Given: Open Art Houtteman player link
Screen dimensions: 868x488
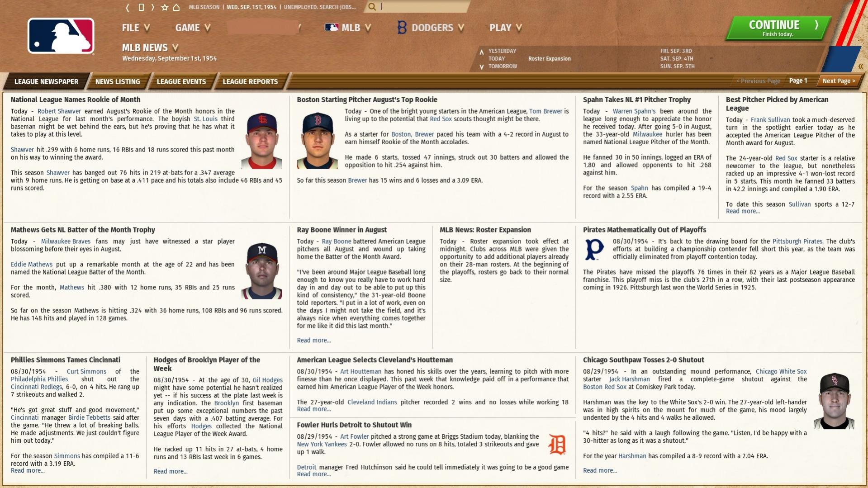Looking at the screenshot, I should [360, 372].
